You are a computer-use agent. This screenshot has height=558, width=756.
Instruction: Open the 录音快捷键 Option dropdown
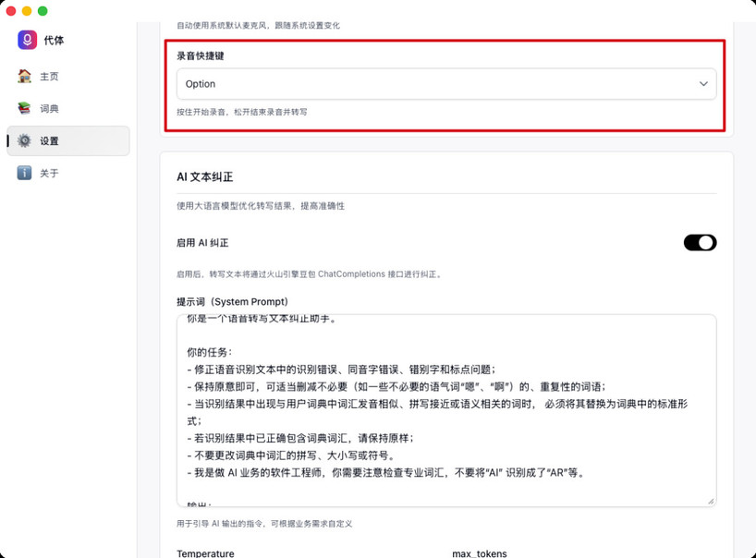(x=445, y=84)
